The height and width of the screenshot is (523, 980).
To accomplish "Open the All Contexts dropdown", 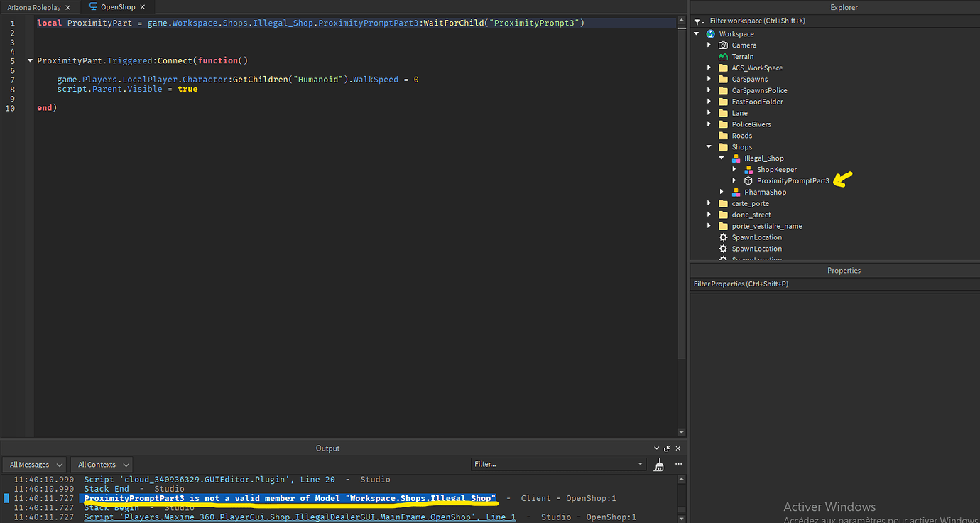I will (101, 464).
